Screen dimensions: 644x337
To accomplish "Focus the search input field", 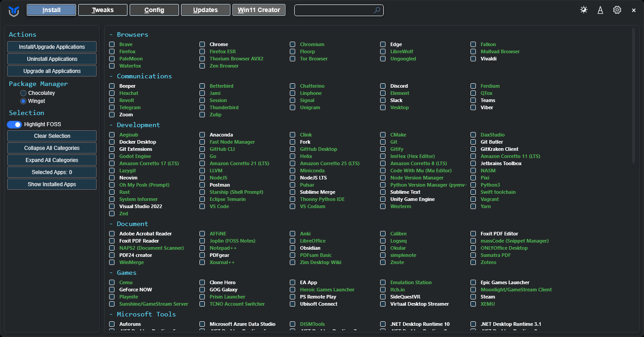I will [333, 10].
